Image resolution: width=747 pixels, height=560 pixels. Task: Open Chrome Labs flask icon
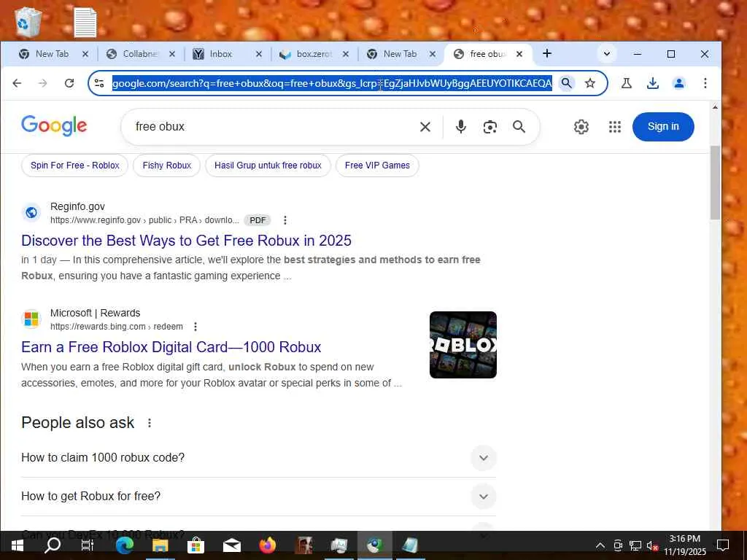click(627, 83)
